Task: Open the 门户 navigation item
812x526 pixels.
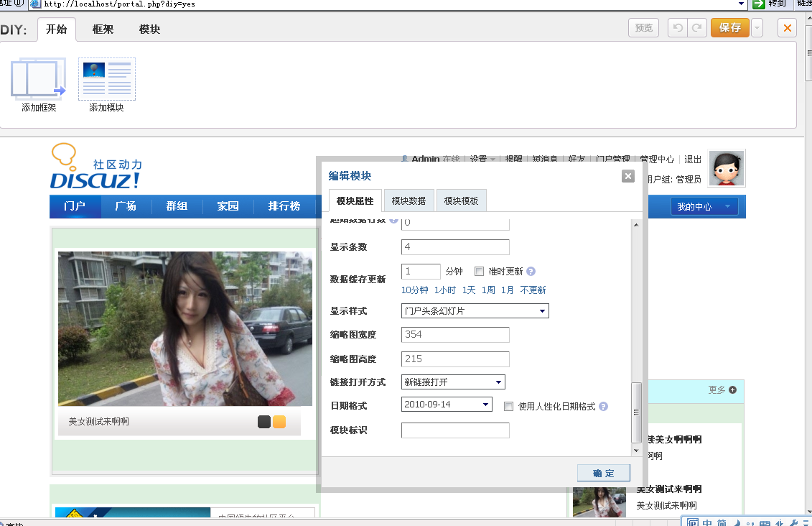Action: point(75,206)
